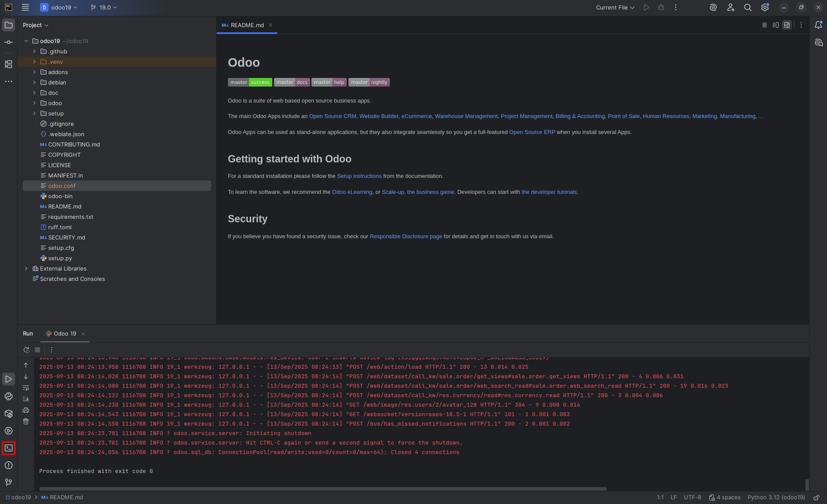Expand the .github folder
The image size is (827, 504).
coord(34,51)
